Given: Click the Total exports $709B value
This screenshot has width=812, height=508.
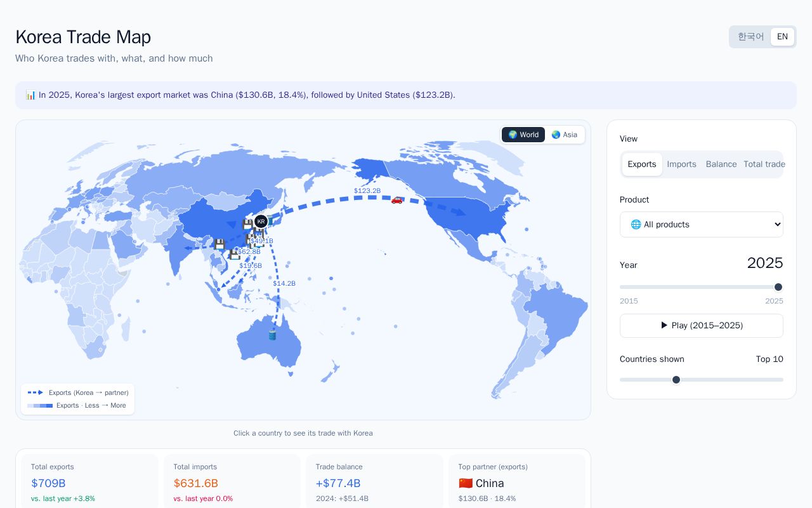Looking at the screenshot, I should tap(48, 483).
